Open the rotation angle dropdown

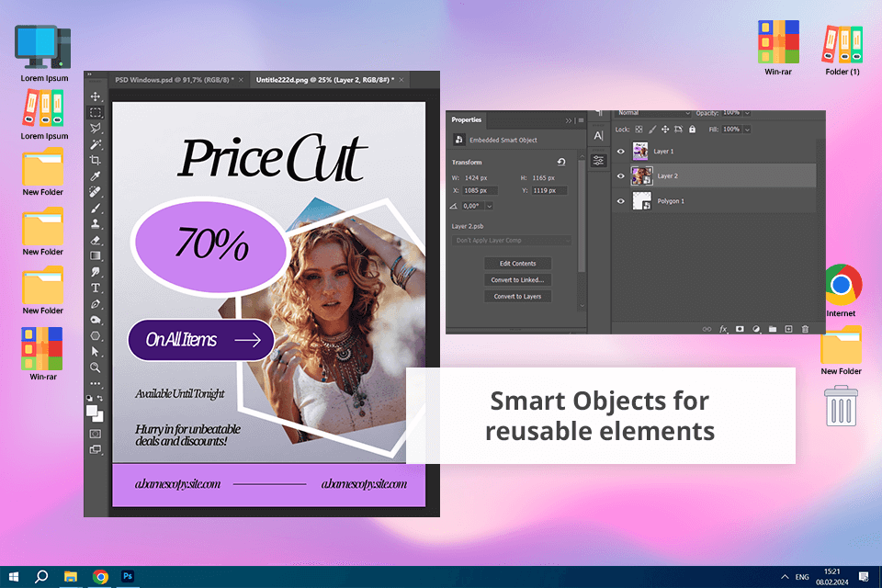coord(490,206)
